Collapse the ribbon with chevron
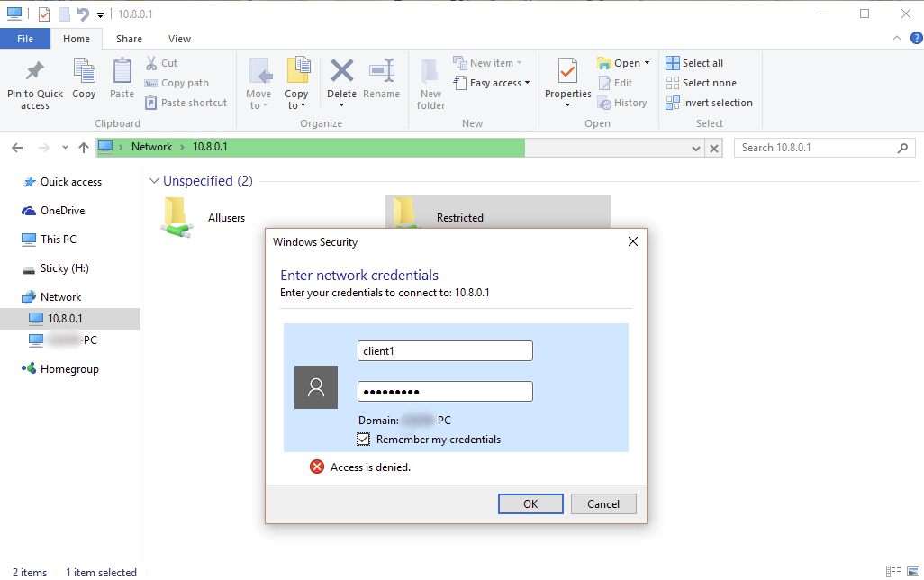This screenshot has width=924, height=580. coord(896,38)
